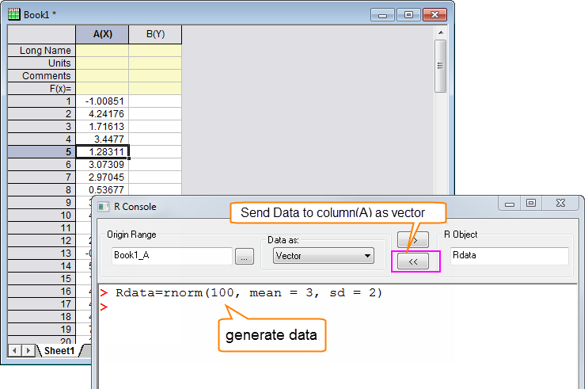This screenshot has height=389, width=588.
Task: Select column B(Y) header
Action: (x=155, y=34)
